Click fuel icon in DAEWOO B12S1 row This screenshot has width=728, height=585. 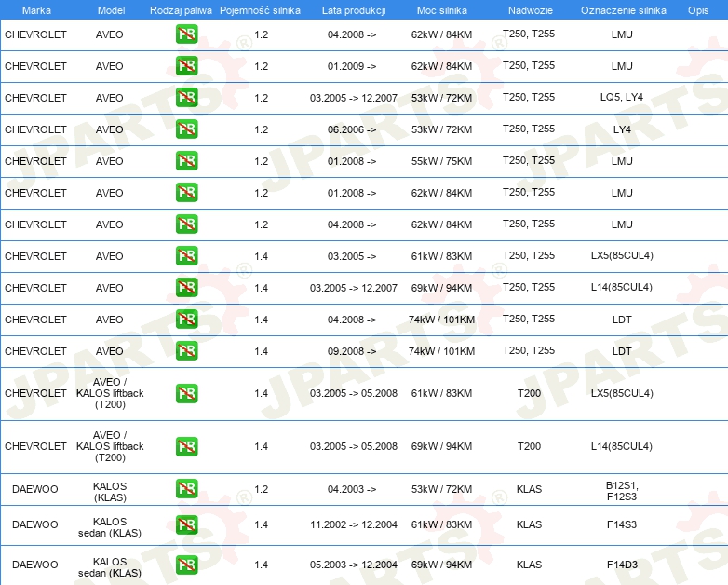click(186, 489)
